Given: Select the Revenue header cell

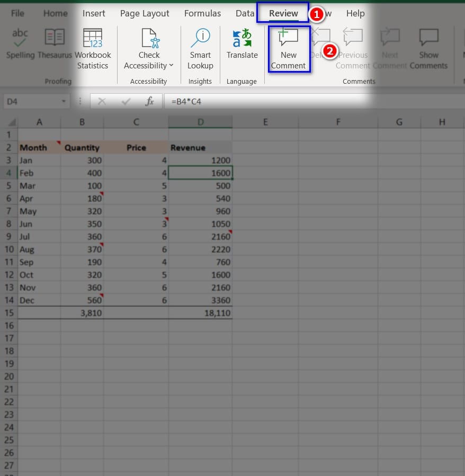Looking at the screenshot, I should point(201,147).
